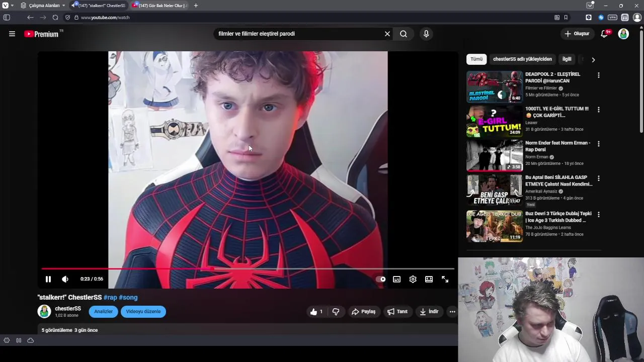
Task: Enter fullscreen mode
Action: pos(445,279)
